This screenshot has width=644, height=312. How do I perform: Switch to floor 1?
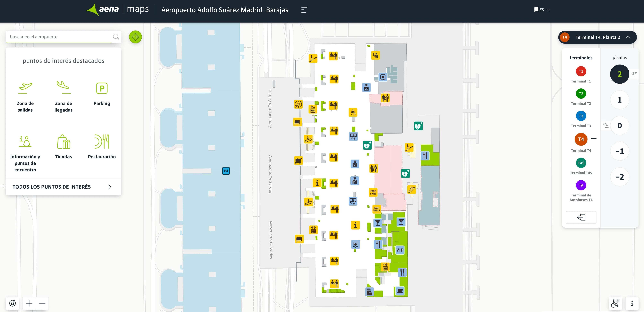(x=619, y=100)
